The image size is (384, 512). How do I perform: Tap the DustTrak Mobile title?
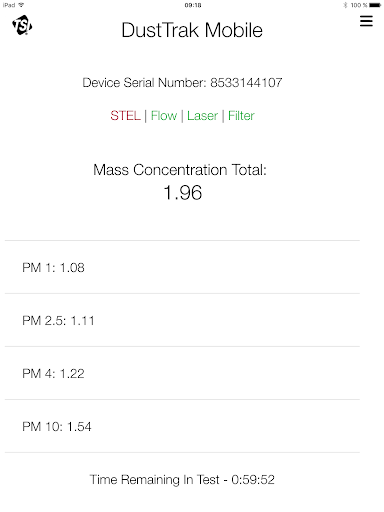click(x=192, y=30)
